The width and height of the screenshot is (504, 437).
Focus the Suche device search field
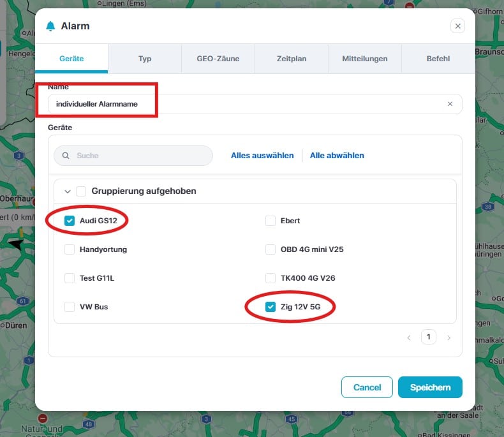(x=140, y=156)
